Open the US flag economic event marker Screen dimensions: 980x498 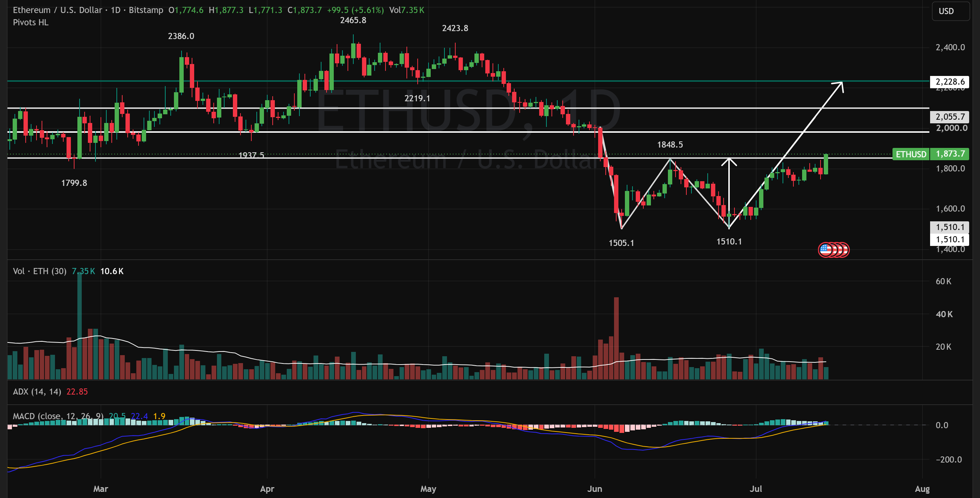pyautogui.click(x=826, y=250)
